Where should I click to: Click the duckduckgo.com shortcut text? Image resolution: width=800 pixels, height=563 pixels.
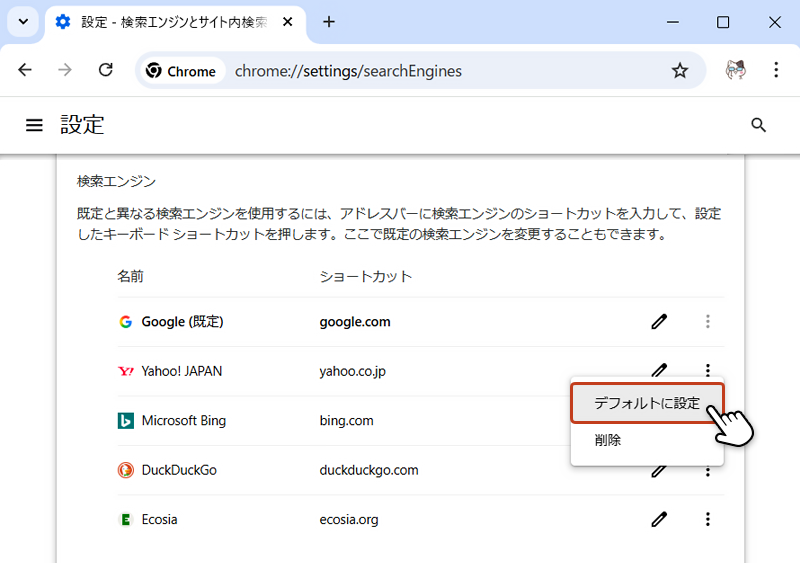point(369,470)
